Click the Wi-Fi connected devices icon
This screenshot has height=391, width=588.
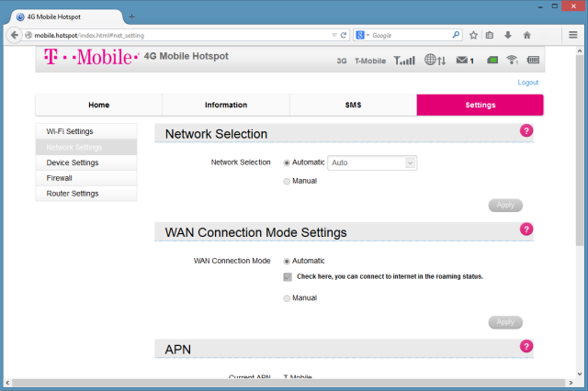(x=512, y=60)
